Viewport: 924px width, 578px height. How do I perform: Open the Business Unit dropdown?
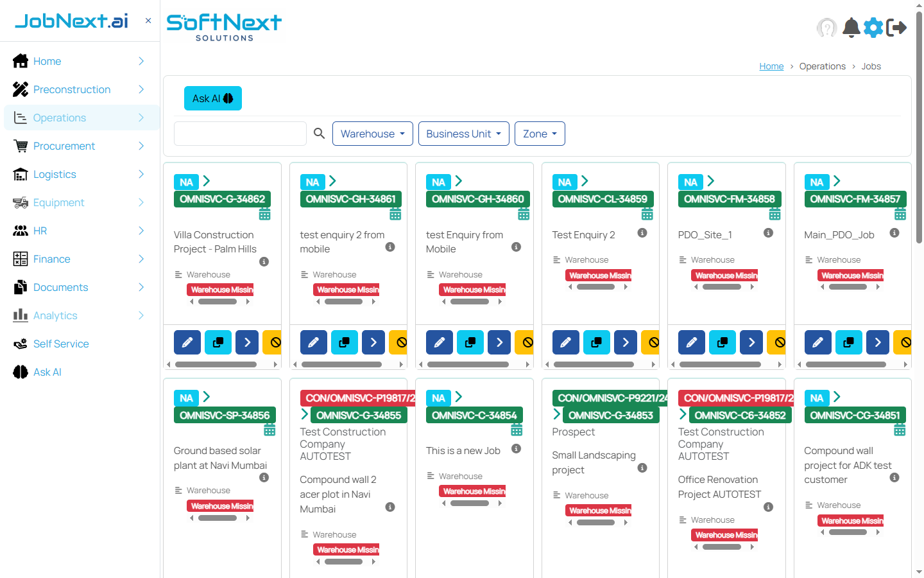point(463,134)
